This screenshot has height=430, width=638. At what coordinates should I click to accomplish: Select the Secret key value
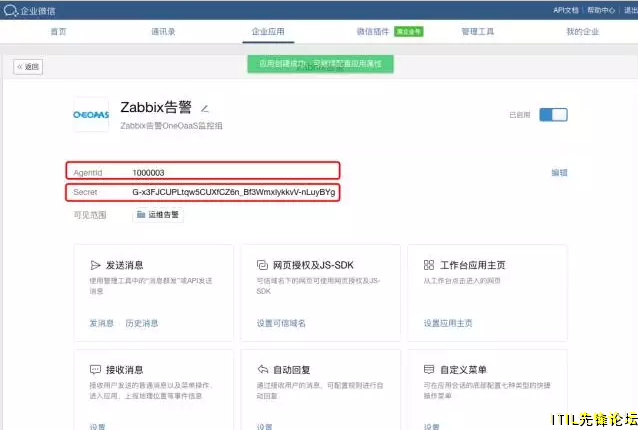[x=234, y=192]
